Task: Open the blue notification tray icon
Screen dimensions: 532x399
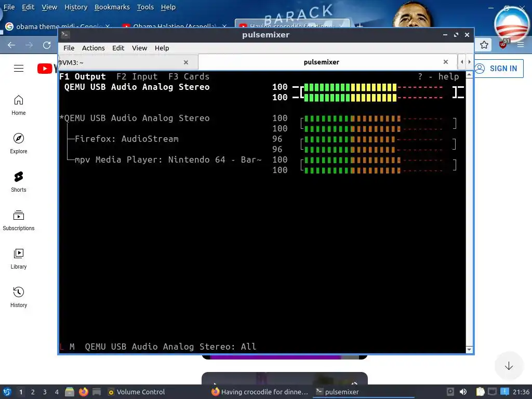Action: 504,392
